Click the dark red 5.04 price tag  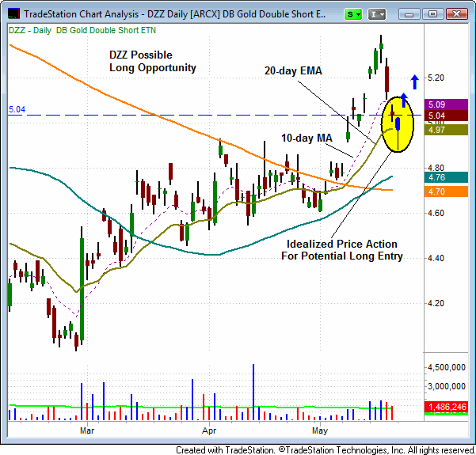pyautogui.click(x=446, y=116)
